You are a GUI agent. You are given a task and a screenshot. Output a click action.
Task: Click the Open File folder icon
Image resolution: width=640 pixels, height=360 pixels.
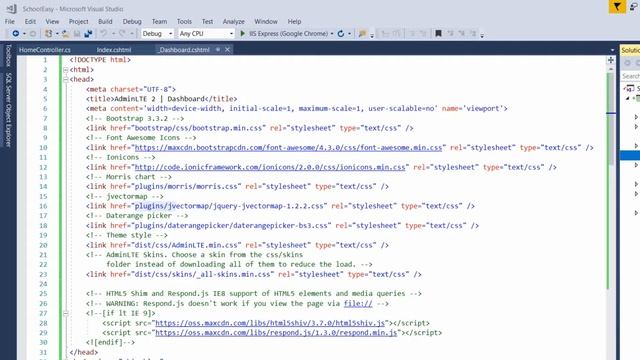[65, 34]
